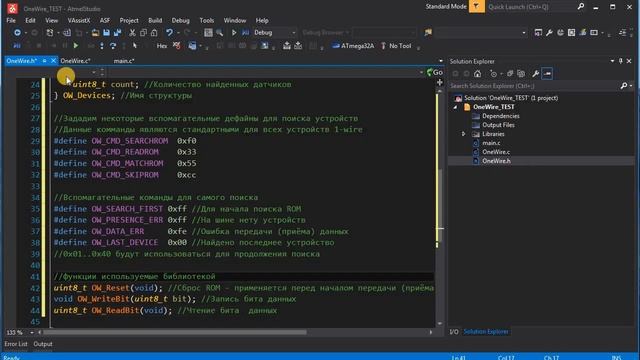Open the Error List tab
Image resolution: width=640 pixels, height=360 pixels.
click(16, 344)
